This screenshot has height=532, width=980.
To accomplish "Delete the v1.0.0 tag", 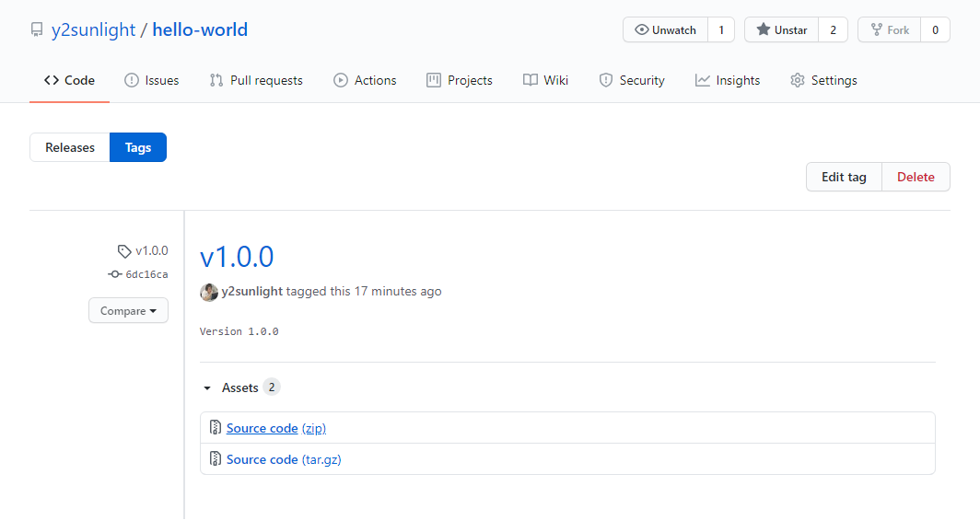I will [x=916, y=177].
